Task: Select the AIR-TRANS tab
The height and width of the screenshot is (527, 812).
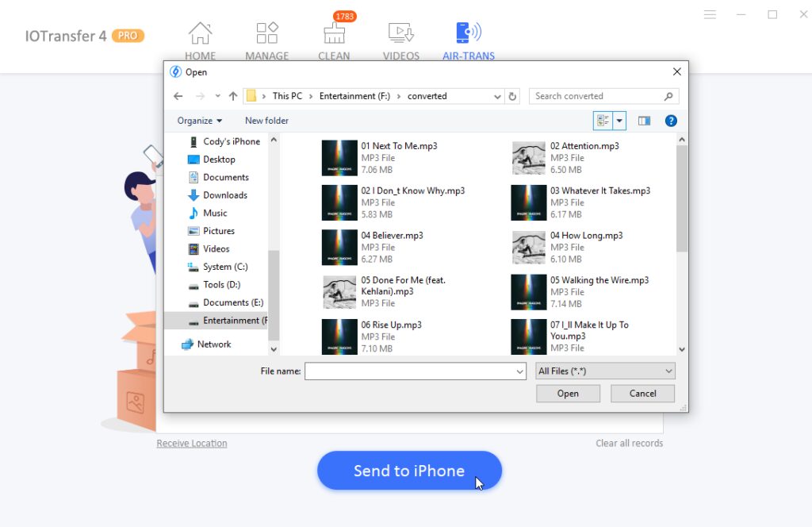Action: (x=468, y=41)
